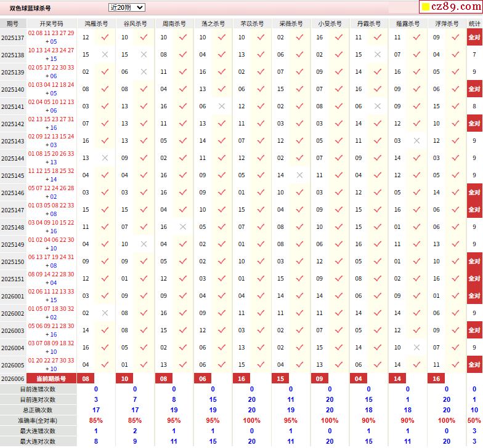Click the X mark for 采薇 in row 2025145
This screenshot has height=448, width=483.
pos(299,175)
